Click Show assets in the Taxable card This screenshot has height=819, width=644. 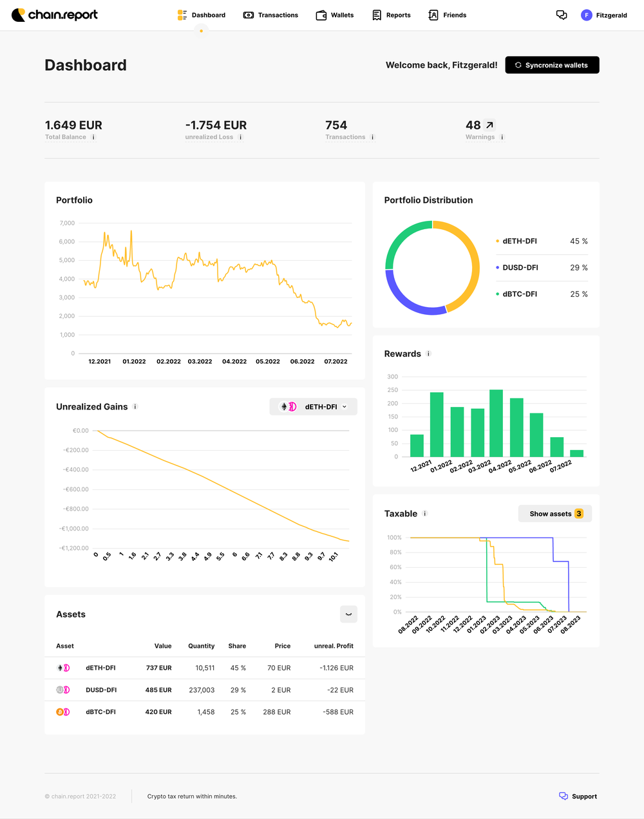coord(554,513)
